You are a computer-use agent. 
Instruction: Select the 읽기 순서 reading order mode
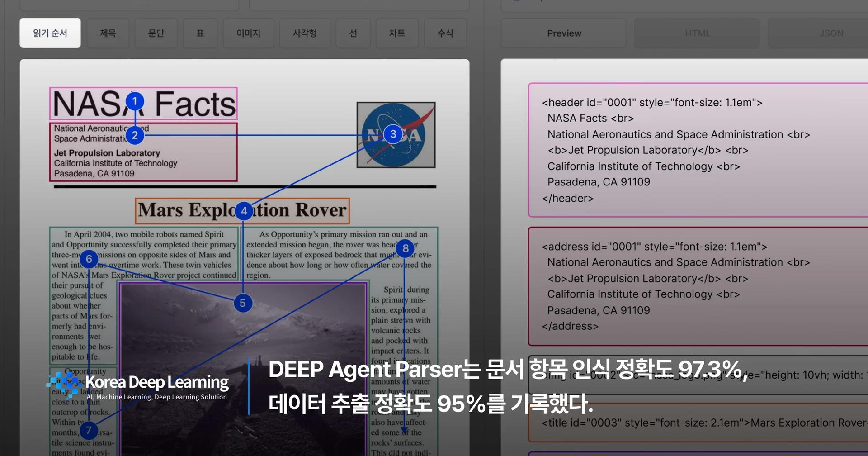pos(50,33)
